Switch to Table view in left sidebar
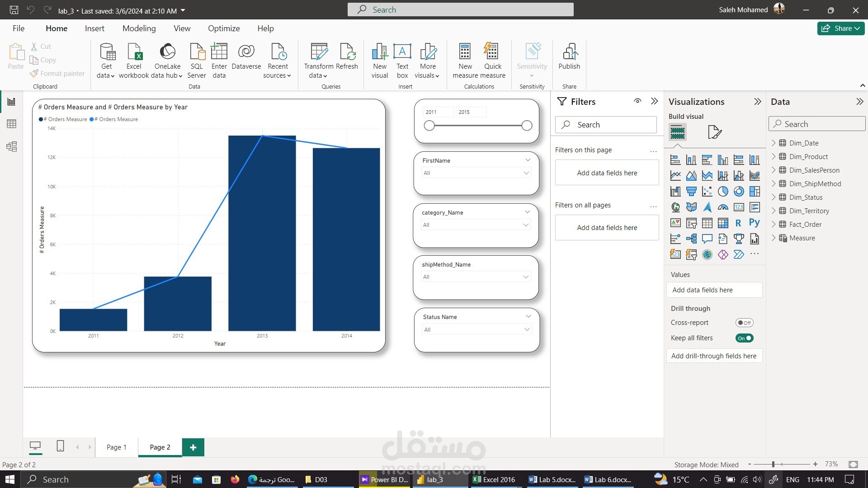Viewport: 868px width, 488px height. 11,124
